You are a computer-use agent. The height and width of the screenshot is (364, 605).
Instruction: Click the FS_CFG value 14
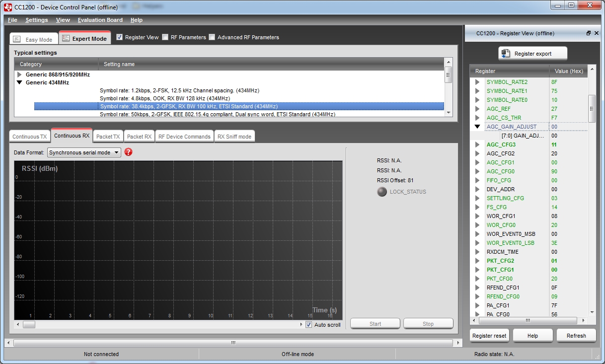(554, 207)
